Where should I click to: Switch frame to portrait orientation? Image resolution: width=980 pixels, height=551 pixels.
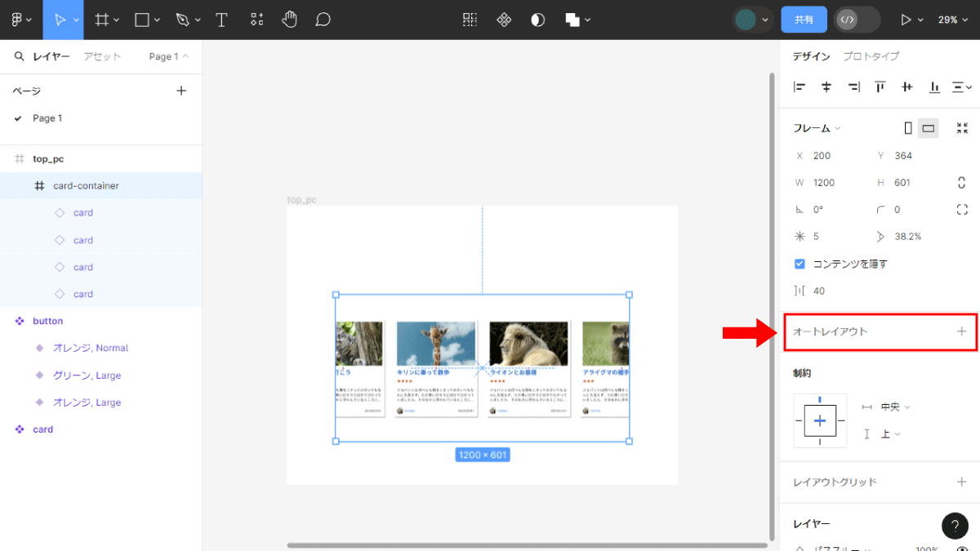[x=908, y=128]
